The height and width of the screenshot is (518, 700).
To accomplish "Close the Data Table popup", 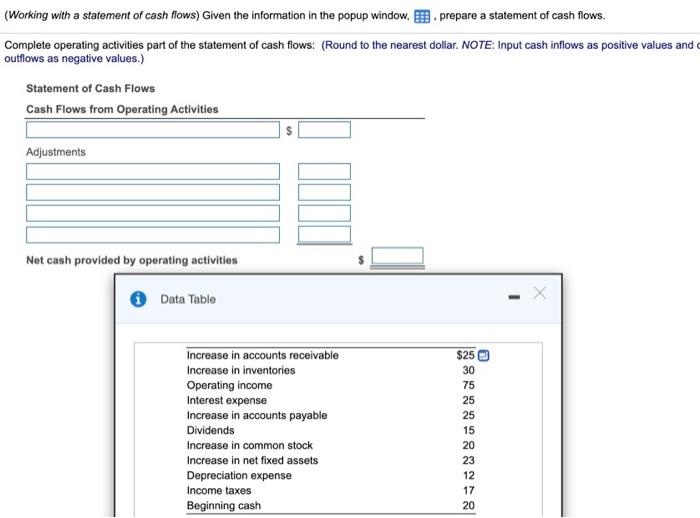I will coord(539,293).
